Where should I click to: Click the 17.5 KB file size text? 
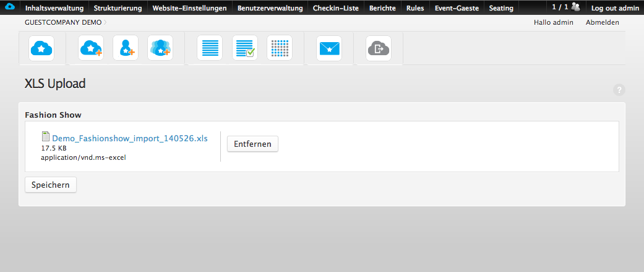click(x=54, y=148)
